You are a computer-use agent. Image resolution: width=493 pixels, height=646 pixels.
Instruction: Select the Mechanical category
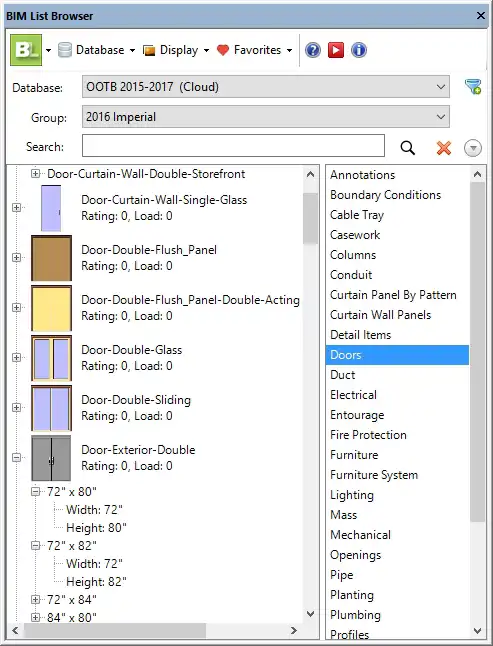(x=397, y=535)
